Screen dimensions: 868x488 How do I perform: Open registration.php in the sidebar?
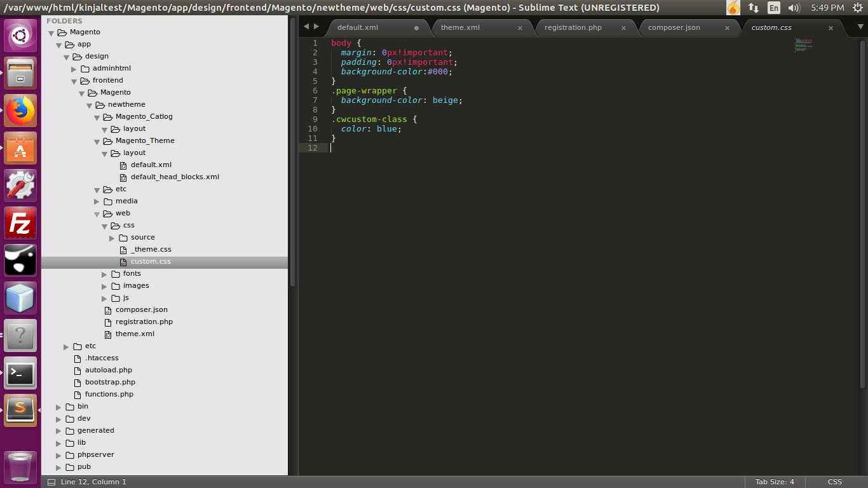[144, 322]
